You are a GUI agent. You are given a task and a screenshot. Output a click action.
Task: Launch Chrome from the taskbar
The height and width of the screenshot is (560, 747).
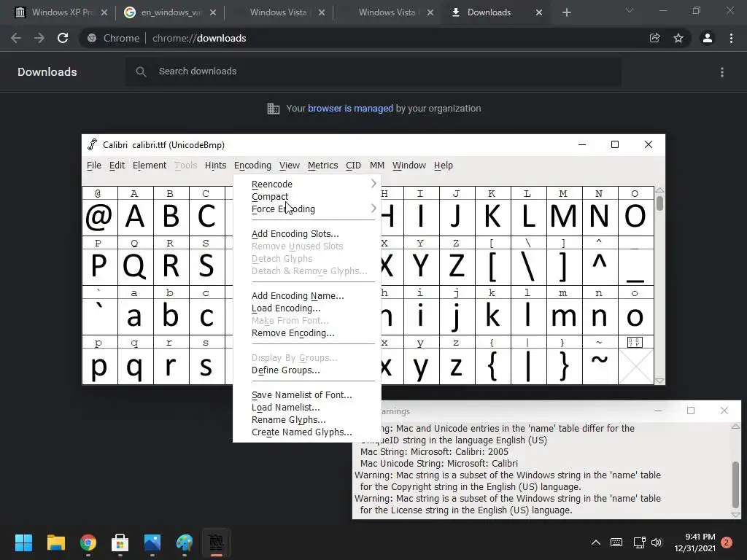coord(88,542)
